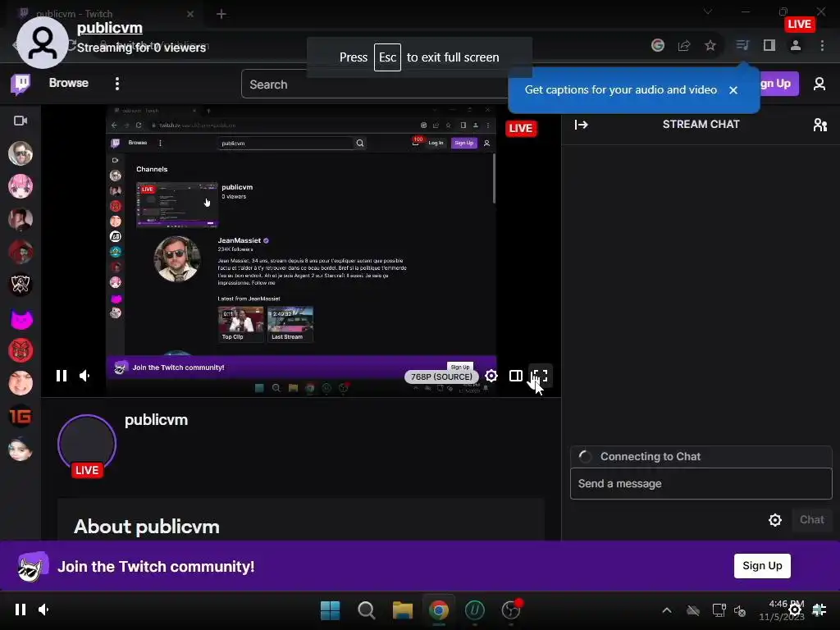Open OBS Studio from taskbar
The width and height of the screenshot is (840, 630).
point(511,610)
